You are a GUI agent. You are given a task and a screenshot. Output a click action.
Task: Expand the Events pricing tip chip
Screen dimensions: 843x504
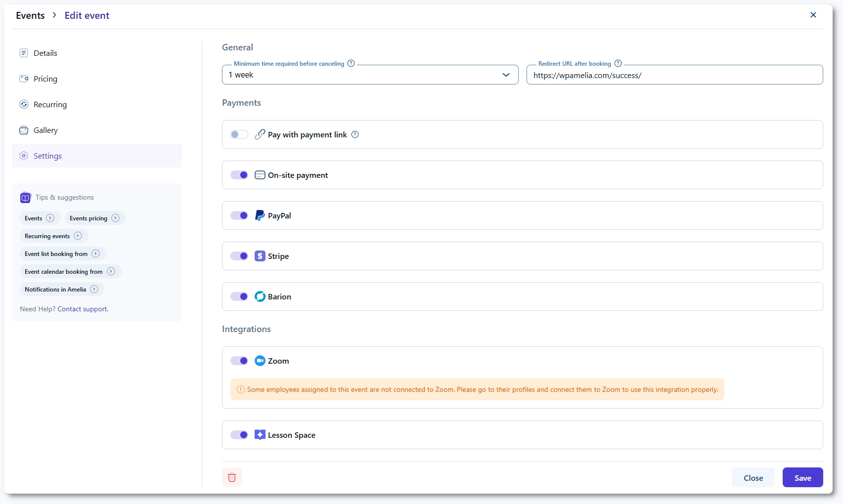94,218
